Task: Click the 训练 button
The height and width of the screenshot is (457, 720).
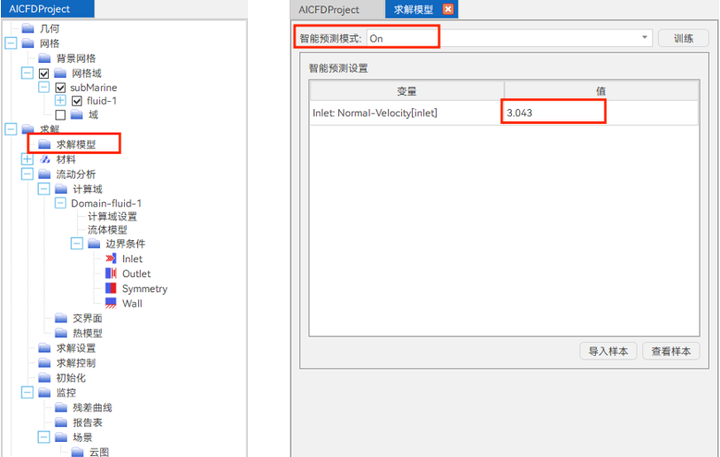Action: 683,39
